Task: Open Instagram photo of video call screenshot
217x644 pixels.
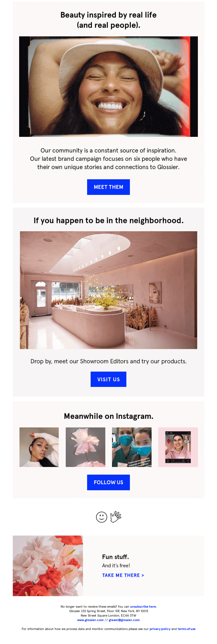Action: tap(178, 447)
